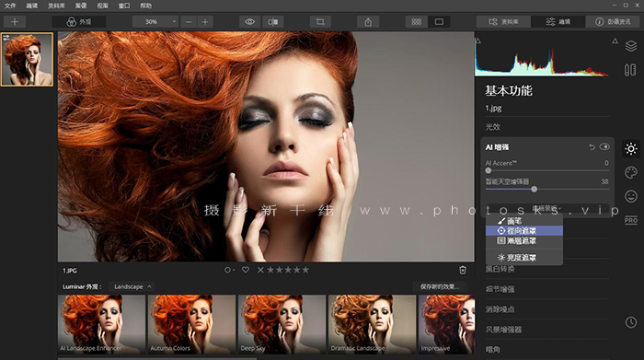The width and height of the screenshot is (644, 360).
Task: Select the PRO tools icon
Action: click(631, 220)
